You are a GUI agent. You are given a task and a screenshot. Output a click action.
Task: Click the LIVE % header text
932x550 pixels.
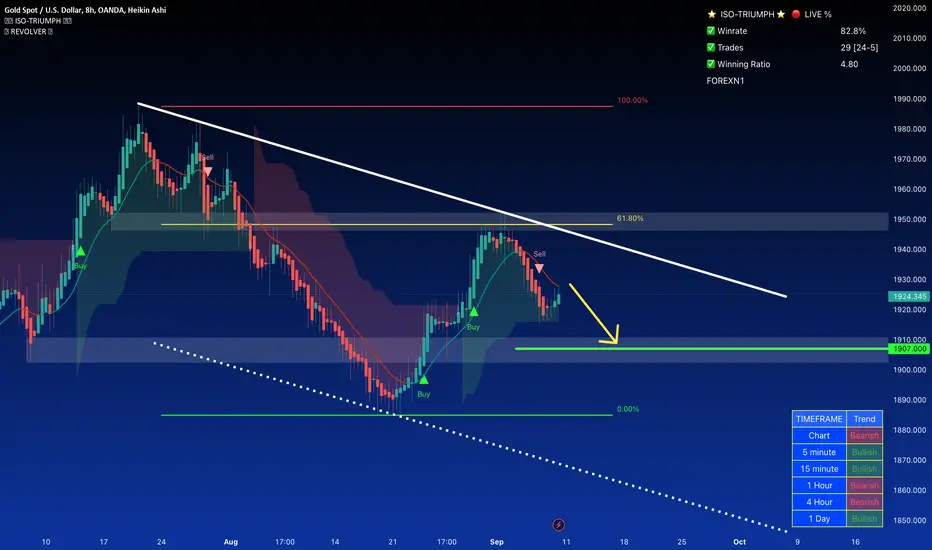tap(818, 14)
